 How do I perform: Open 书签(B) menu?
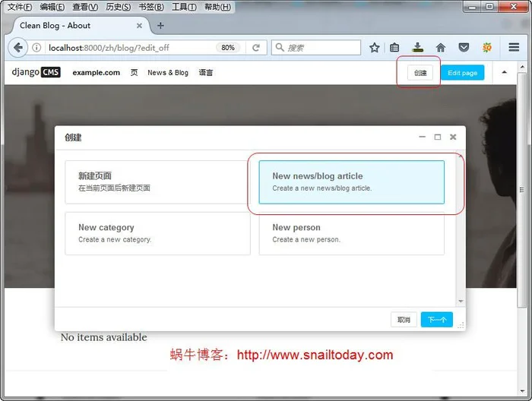pos(151,7)
